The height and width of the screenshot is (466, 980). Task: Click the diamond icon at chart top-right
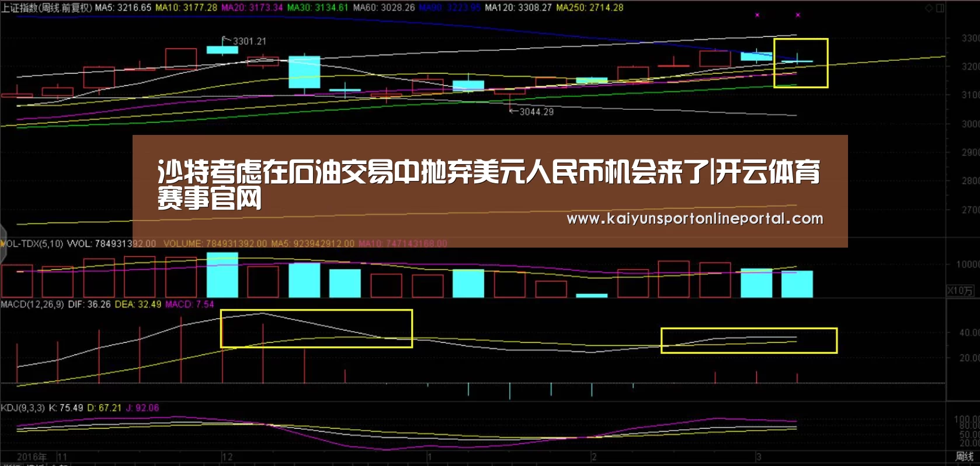click(929, 8)
